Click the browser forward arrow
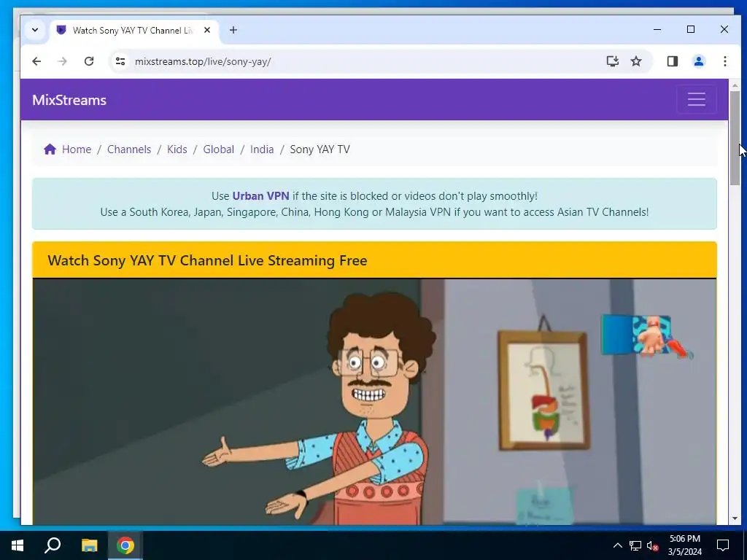The height and width of the screenshot is (560, 747). click(x=63, y=61)
